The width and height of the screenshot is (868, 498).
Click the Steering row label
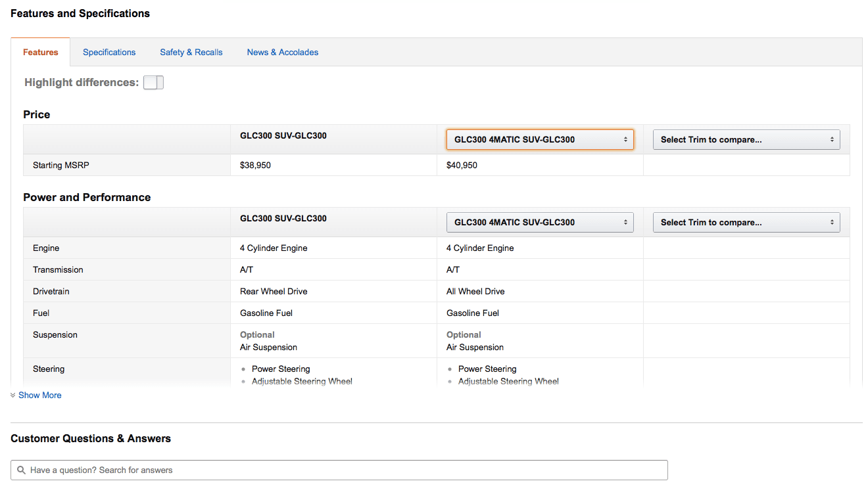pyautogui.click(x=49, y=369)
